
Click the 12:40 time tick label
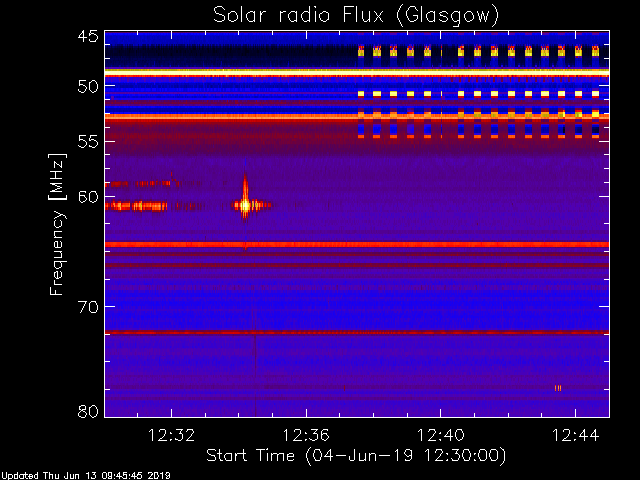[x=441, y=435]
